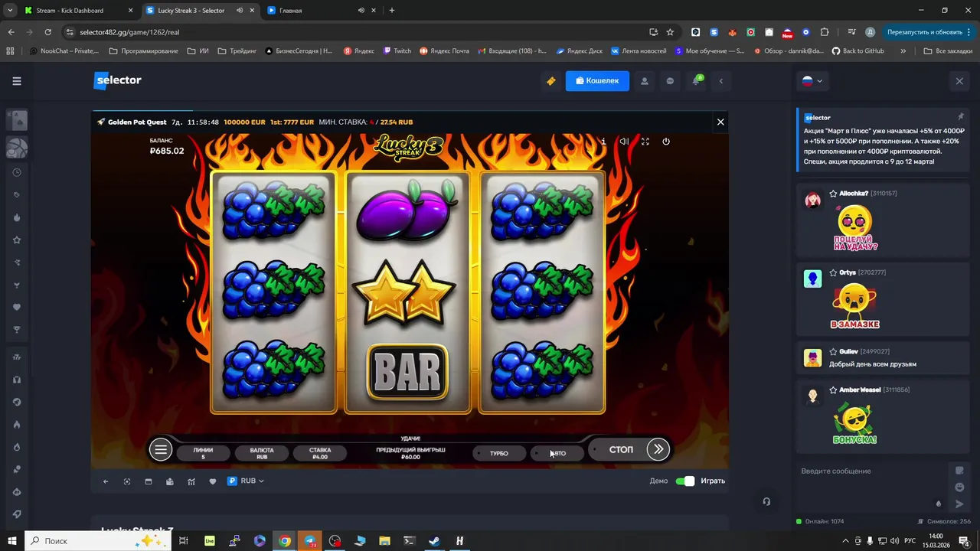The image size is (980, 551).
Task: Favorite Ortys with the star icon
Action: [833, 272]
